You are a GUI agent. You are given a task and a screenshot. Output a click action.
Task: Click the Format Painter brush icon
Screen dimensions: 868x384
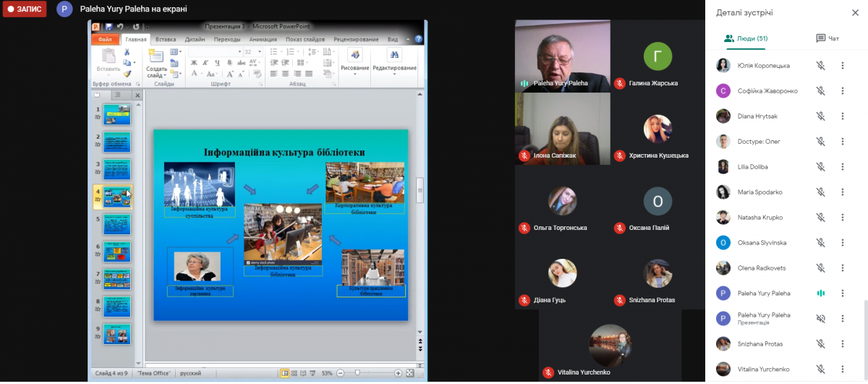click(127, 73)
